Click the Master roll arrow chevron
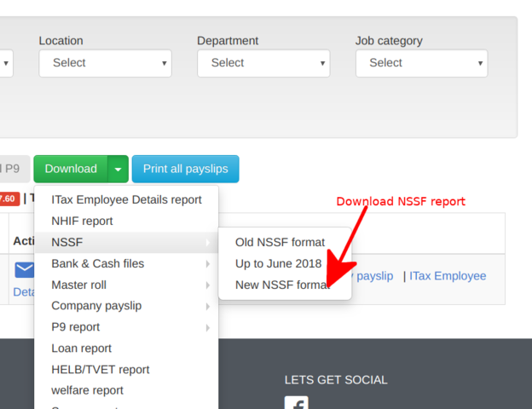532x409 pixels. [x=208, y=285]
